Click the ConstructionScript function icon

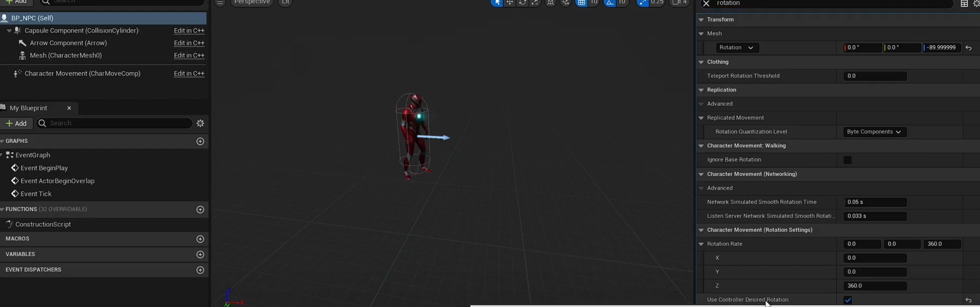coord(9,224)
